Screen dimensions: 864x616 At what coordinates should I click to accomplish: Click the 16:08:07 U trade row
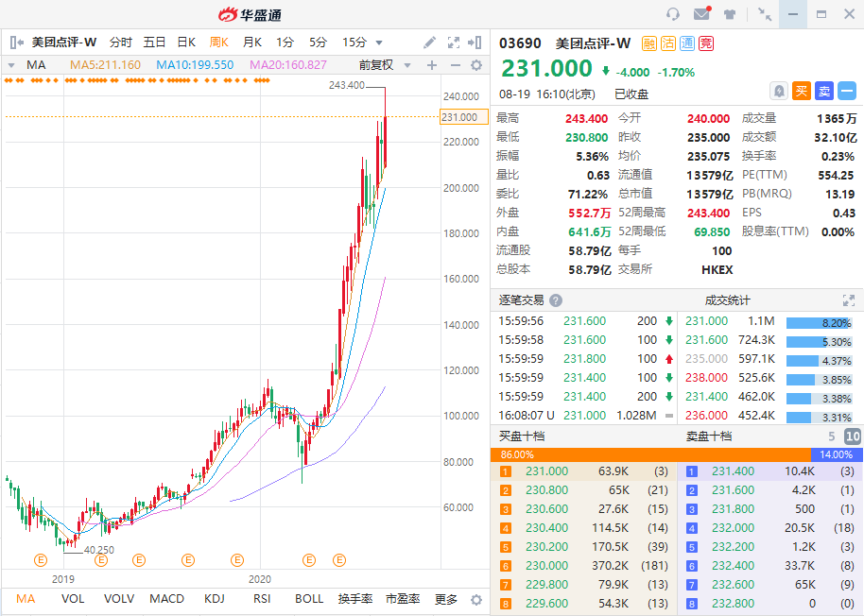(x=586, y=416)
